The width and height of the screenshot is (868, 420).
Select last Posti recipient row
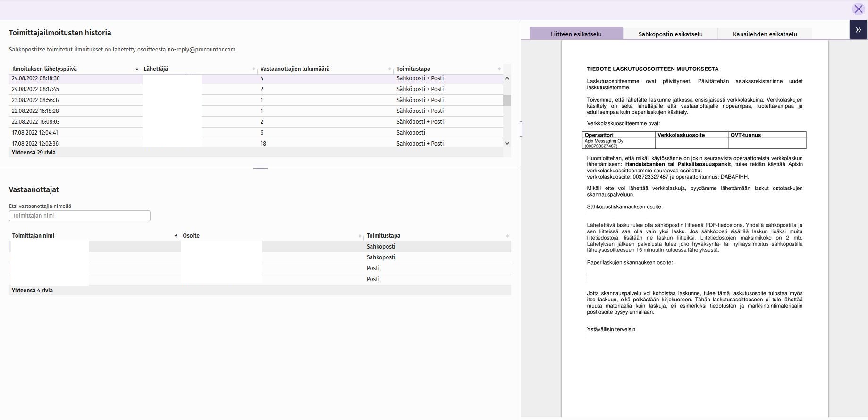[260, 279]
